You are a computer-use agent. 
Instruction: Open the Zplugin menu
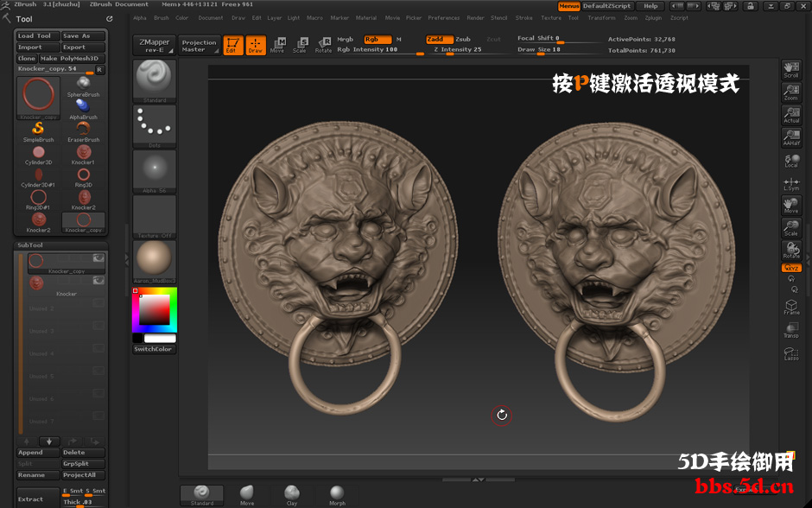(x=653, y=17)
